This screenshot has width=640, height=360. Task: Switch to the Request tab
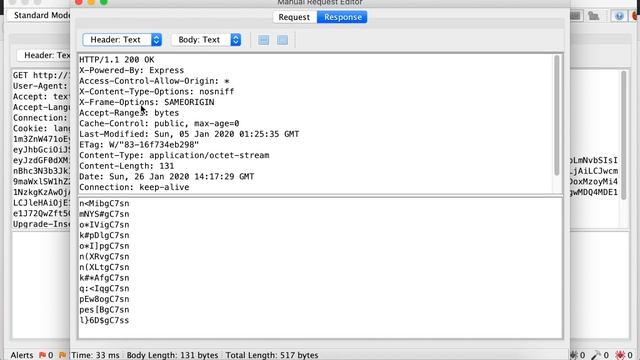[294, 17]
